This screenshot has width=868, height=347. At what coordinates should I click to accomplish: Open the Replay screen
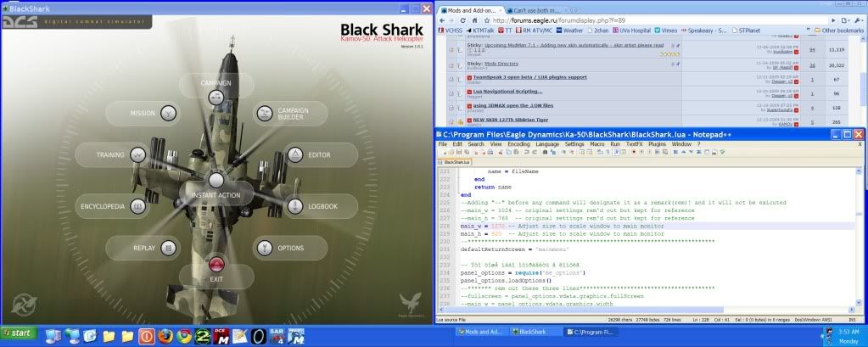[143, 248]
